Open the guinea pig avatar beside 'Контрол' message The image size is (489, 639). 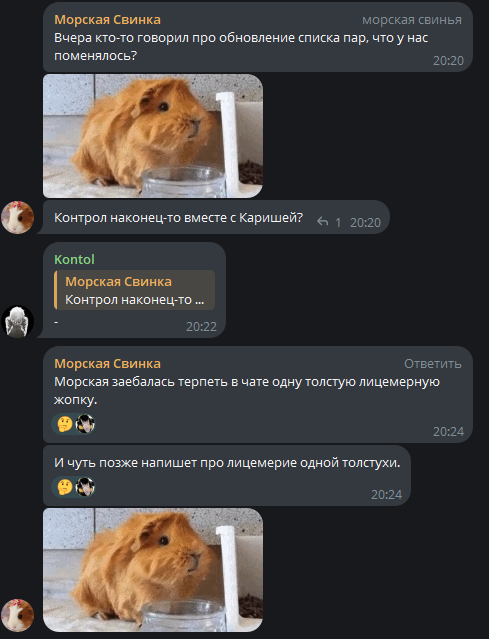click(17, 217)
